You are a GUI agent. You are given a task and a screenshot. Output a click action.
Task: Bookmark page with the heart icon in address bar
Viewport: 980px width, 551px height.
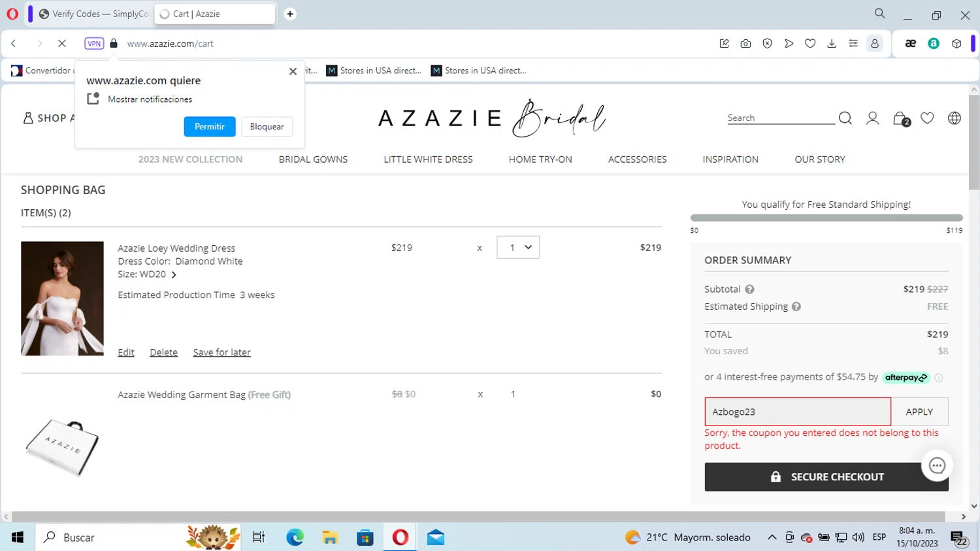[810, 44]
